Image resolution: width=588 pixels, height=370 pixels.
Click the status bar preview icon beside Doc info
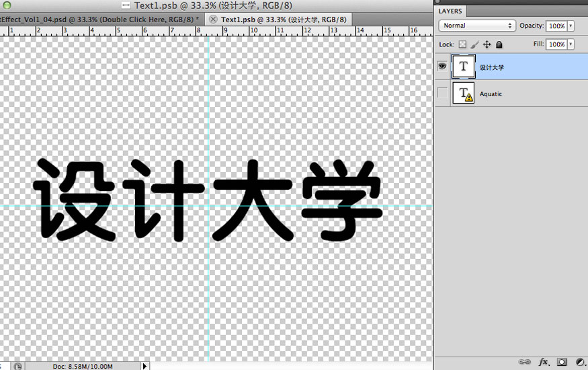coord(17,366)
